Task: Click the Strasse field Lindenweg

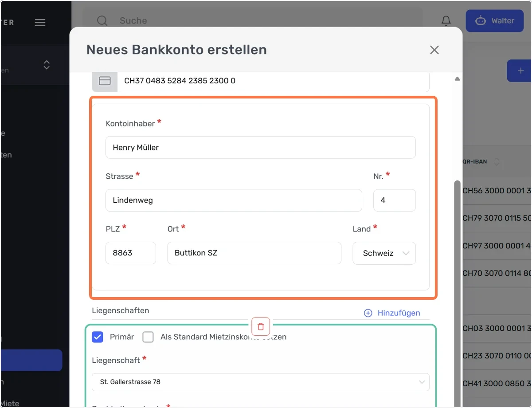Action: coord(234,200)
